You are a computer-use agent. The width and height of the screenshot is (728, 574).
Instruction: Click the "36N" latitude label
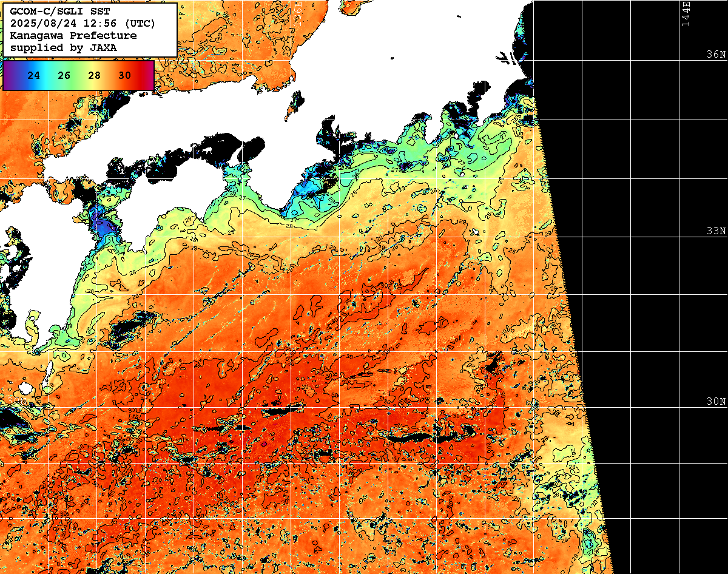[716, 54]
